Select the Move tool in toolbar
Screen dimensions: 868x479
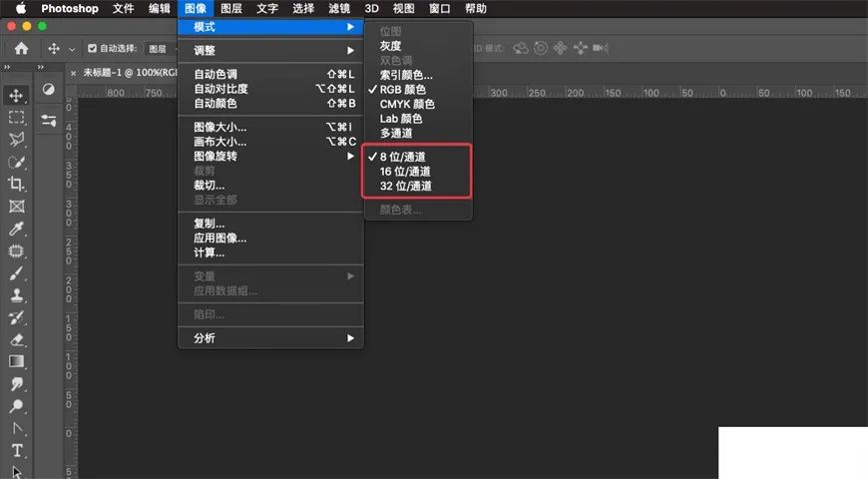click(16, 95)
